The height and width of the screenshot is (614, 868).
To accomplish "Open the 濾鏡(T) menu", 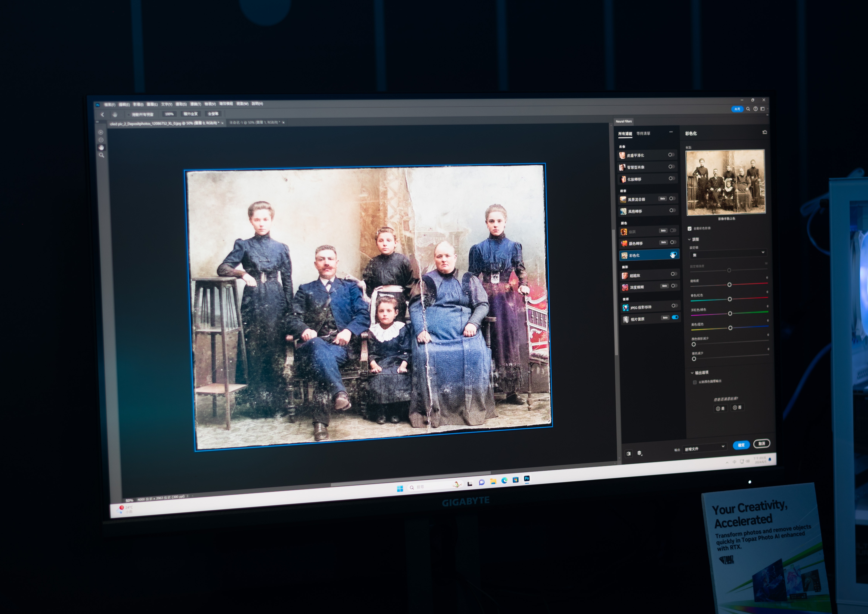I will (196, 104).
